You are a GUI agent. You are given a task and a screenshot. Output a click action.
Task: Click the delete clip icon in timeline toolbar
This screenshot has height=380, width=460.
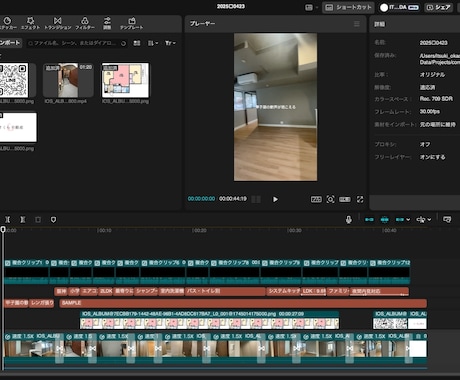(x=38, y=220)
